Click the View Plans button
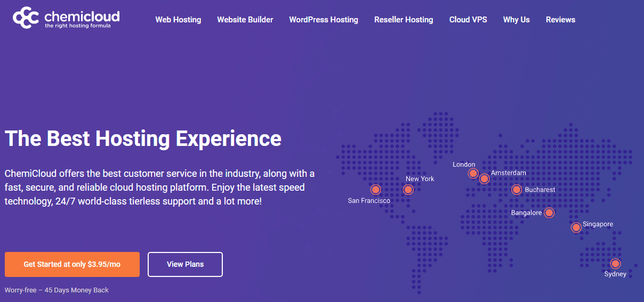 pos(185,264)
